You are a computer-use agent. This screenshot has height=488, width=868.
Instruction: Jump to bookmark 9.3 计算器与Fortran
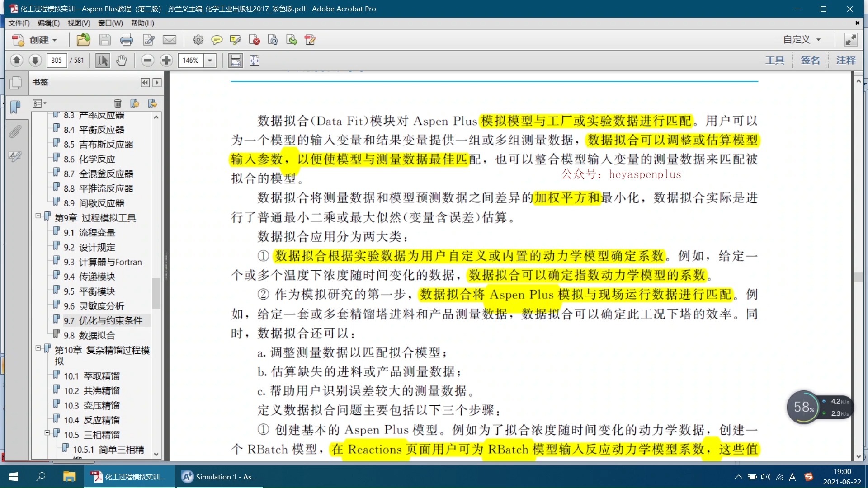click(x=103, y=262)
